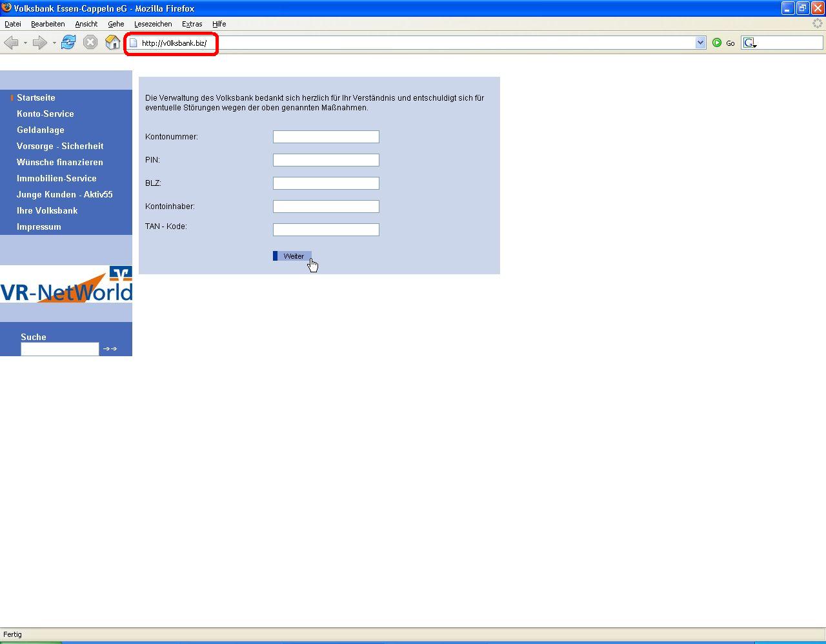Image resolution: width=826 pixels, height=644 pixels.
Task: Open Immobilien-Service link
Action: [57, 178]
